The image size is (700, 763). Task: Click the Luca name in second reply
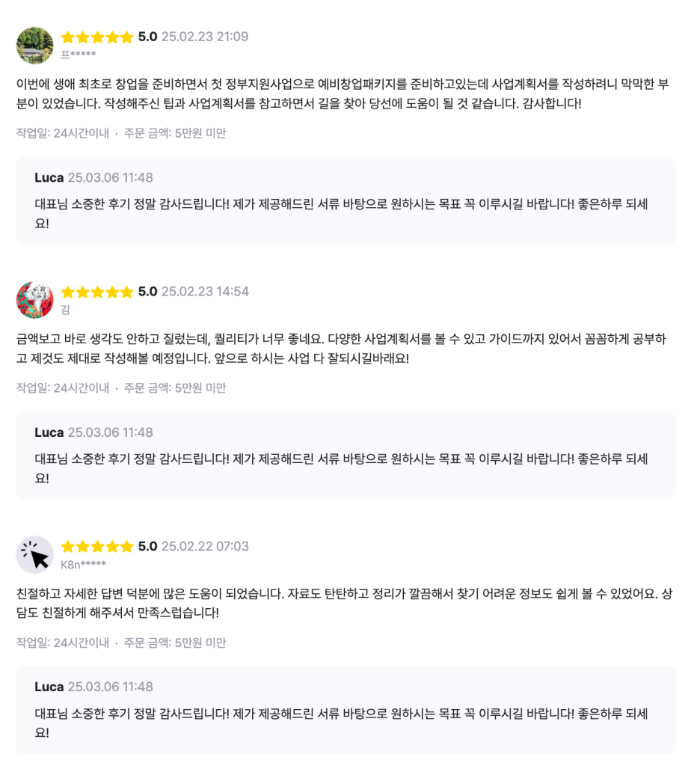tap(49, 432)
